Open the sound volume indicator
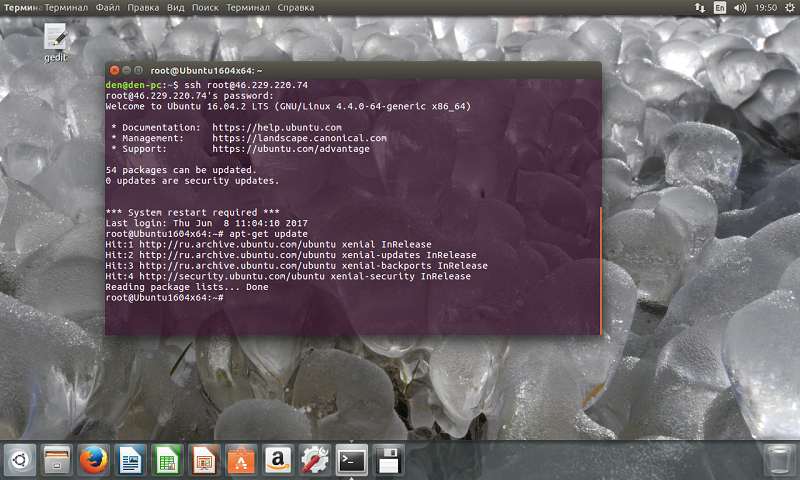Image resolution: width=800 pixels, height=480 pixels. tap(739, 8)
